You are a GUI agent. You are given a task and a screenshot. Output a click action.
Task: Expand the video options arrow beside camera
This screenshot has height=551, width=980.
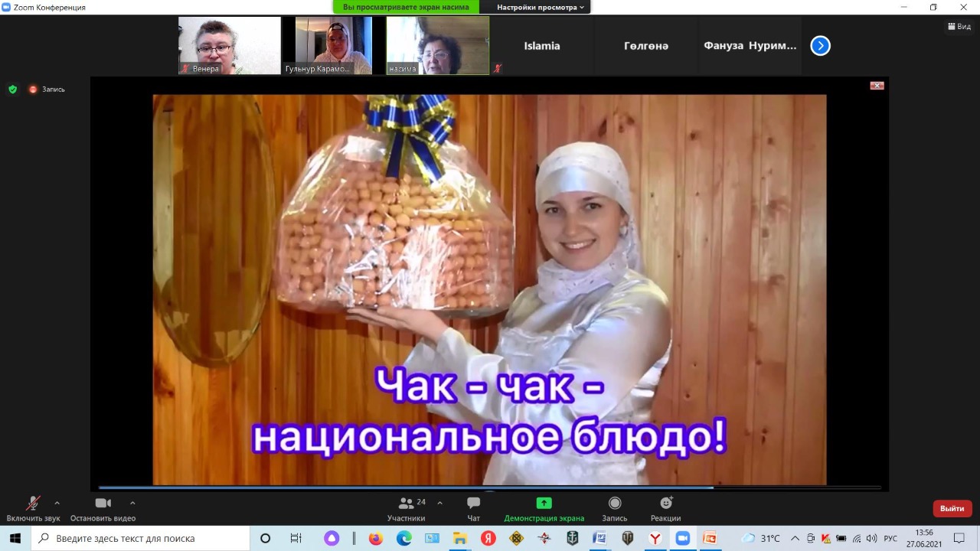pyautogui.click(x=132, y=503)
